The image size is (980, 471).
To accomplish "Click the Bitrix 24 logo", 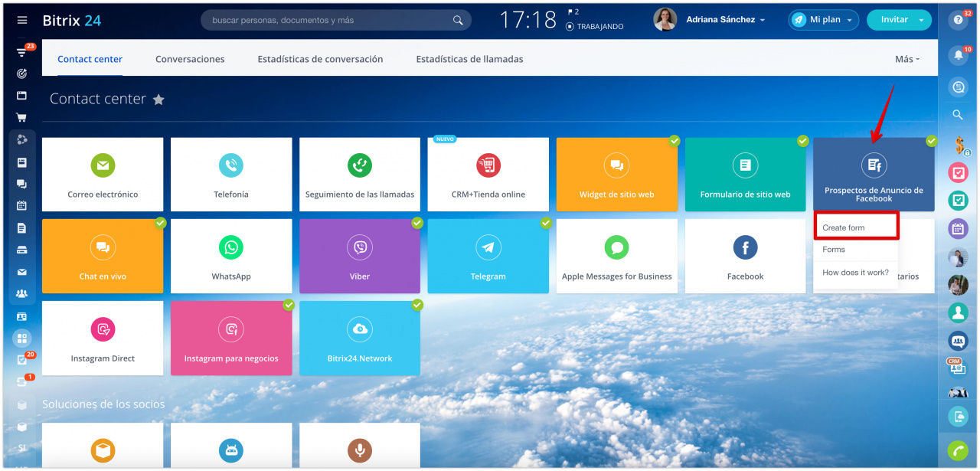I will 72,20.
